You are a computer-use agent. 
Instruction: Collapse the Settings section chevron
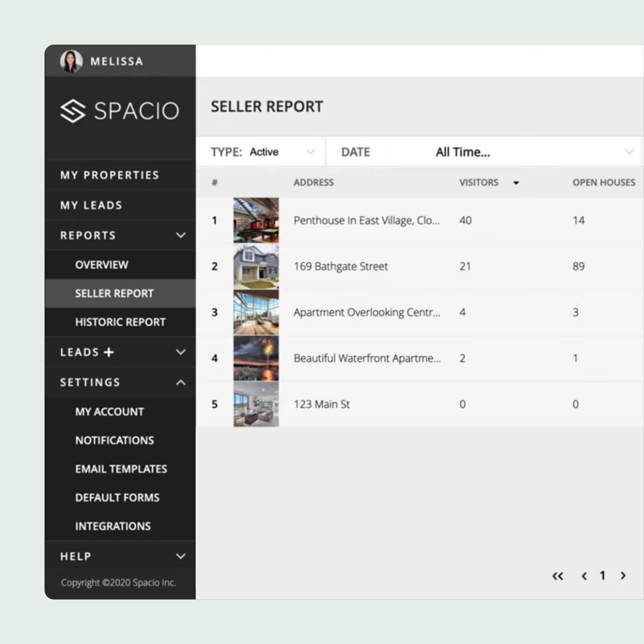(181, 382)
